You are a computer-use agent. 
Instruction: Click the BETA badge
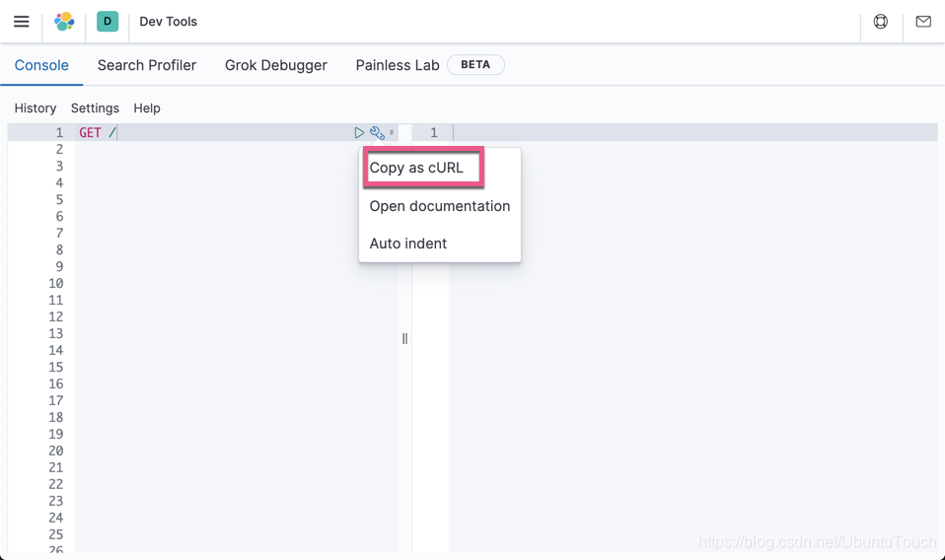click(x=475, y=64)
